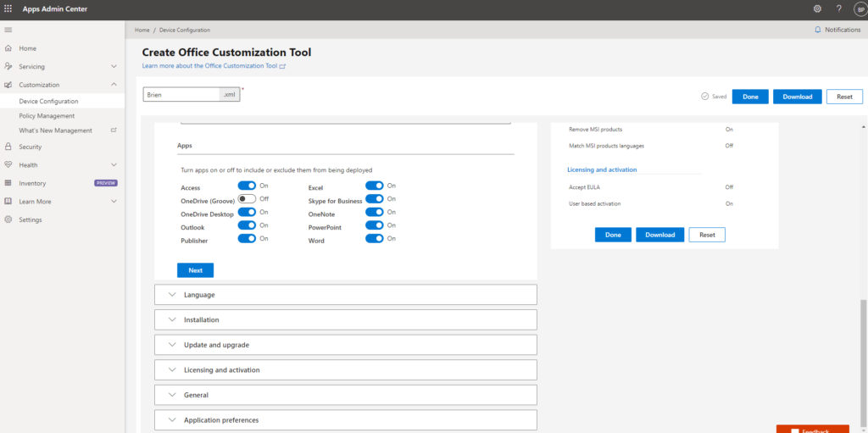The height and width of the screenshot is (433, 868).
Task: Toggle the Word app switch
Action: pos(374,239)
